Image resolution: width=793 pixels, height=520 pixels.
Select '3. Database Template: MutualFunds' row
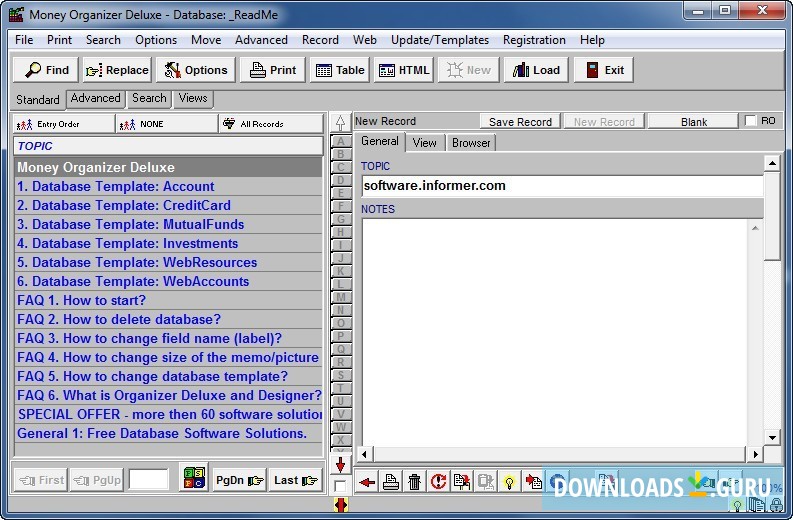[168, 224]
